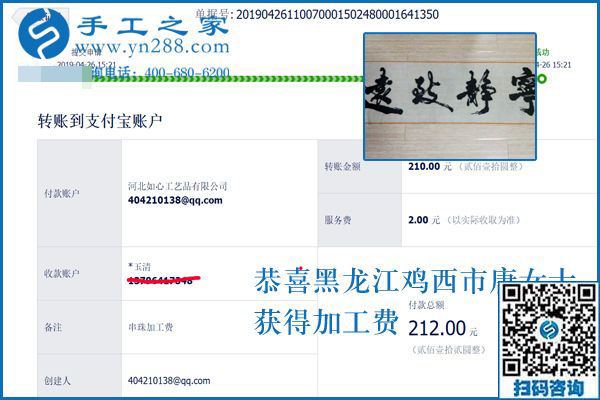Click the amount in words (贰佰壹拾圆整)
The image size is (600, 400).
(x=491, y=167)
